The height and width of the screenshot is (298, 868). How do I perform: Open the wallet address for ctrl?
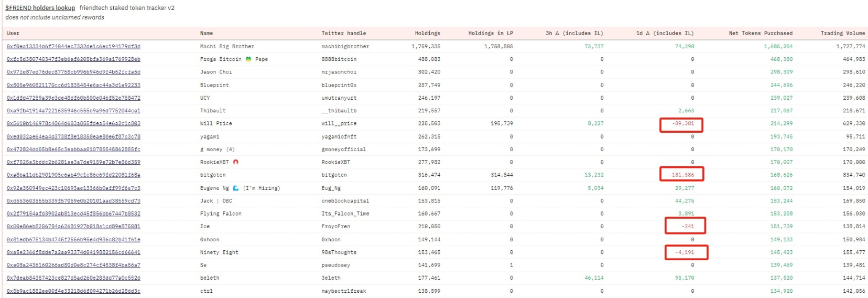pyautogui.click(x=73, y=291)
